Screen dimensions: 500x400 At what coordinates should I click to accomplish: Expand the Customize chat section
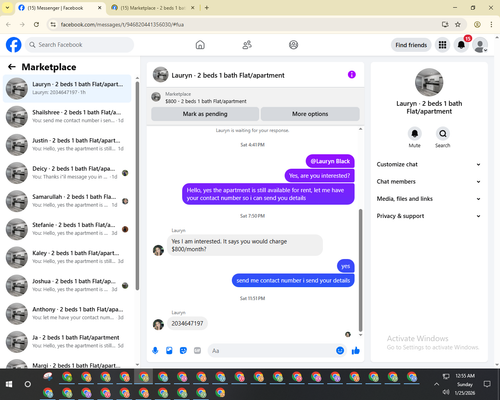tap(429, 164)
